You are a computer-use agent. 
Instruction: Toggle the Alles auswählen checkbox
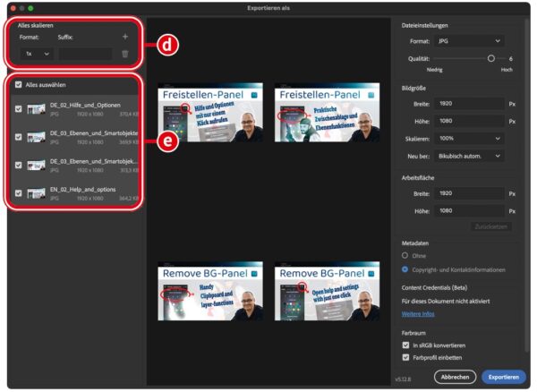click(19, 84)
